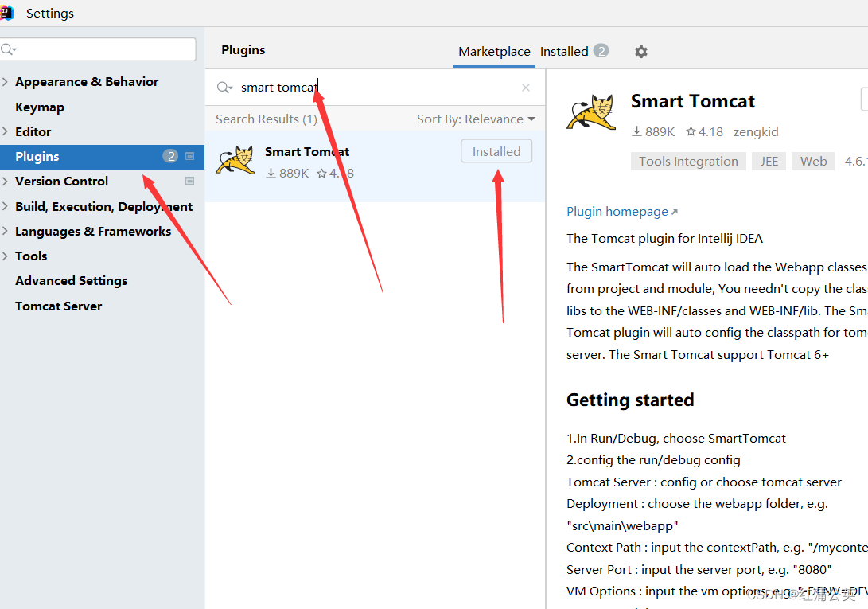868x609 pixels.
Task: Click the Search Results (1) label
Action: (x=267, y=119)
